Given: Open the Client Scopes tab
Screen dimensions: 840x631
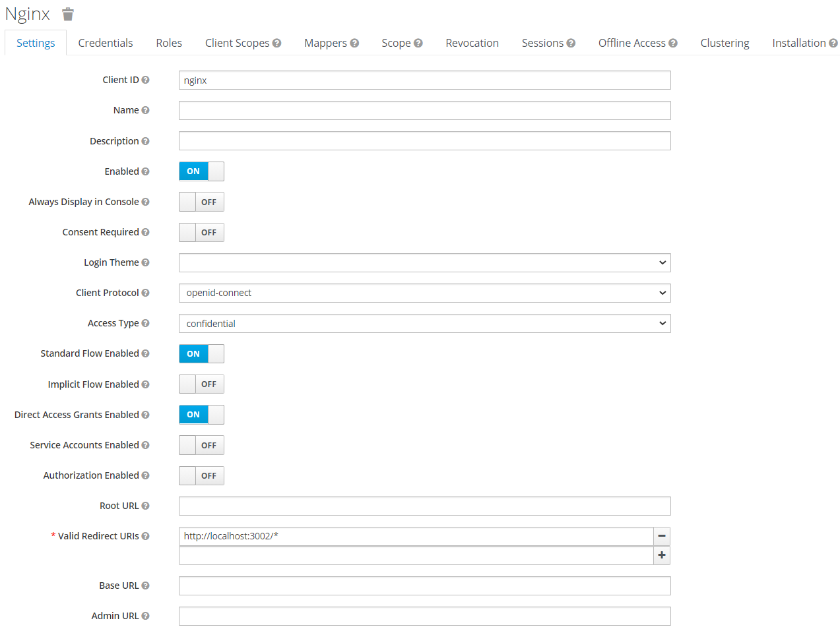Looking at the screenshot, I should (x=237, y=43).
